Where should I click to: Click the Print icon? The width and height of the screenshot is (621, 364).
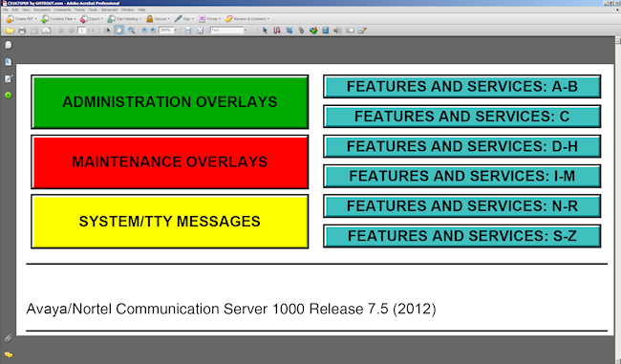click(x=22, y=31)
